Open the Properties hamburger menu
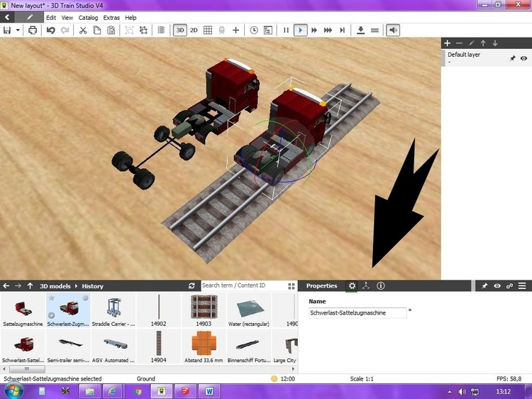Image resolution: width=532 pixels, height=399 pixels. [522, 286]
